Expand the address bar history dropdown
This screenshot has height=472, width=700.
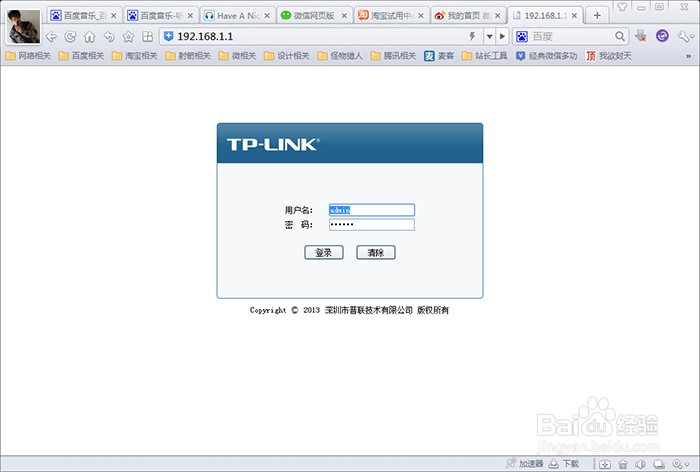(x=490, y=37)
